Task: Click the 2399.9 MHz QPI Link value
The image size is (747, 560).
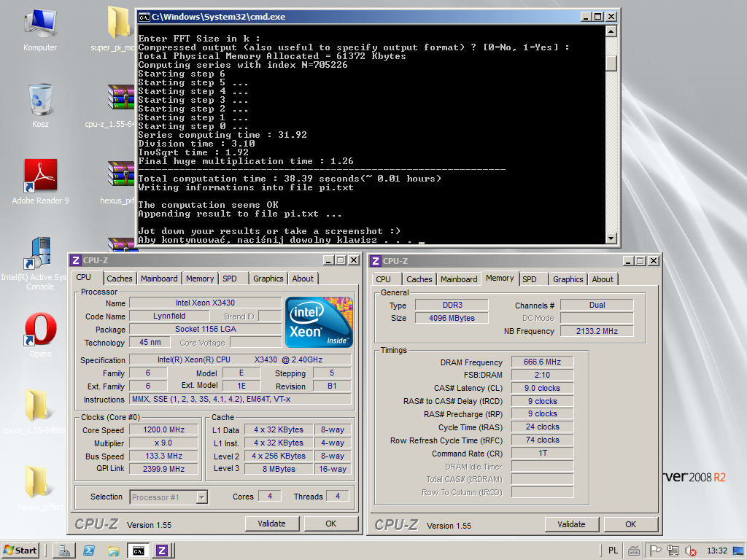Action: click(x=164, y=469)
